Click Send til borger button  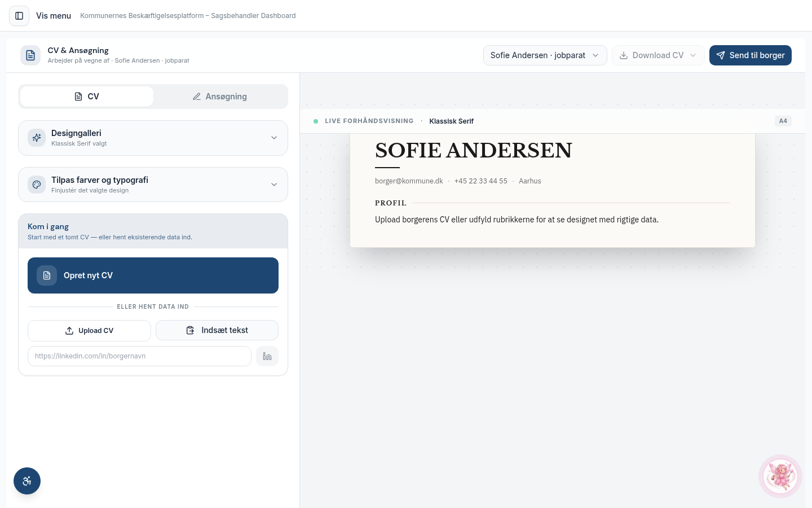point(751,55)
